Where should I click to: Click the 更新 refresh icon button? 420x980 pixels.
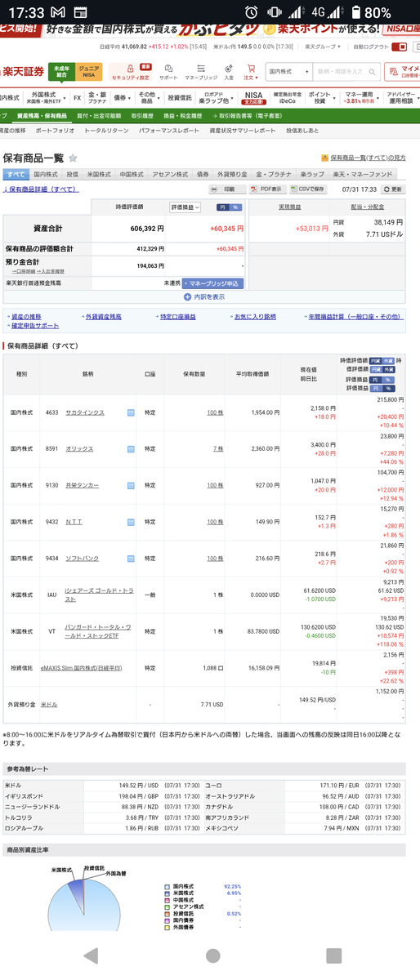394,189
